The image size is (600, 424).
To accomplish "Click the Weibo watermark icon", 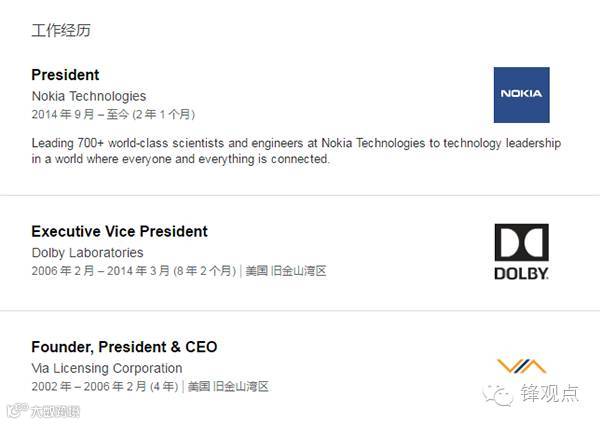I will 15,411.
